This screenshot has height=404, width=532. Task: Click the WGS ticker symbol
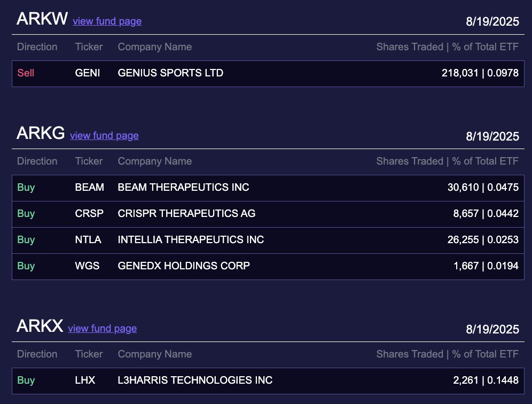coord(87,266)
